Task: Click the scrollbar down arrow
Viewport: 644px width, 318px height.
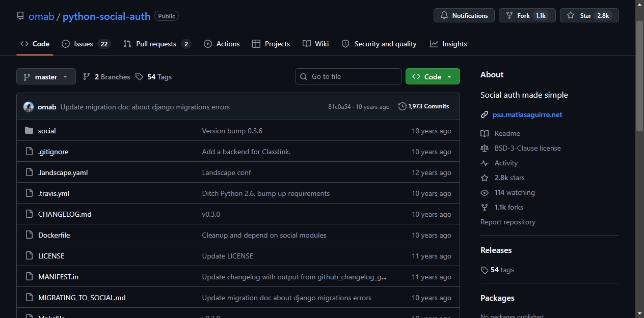Action: point(640,313)
